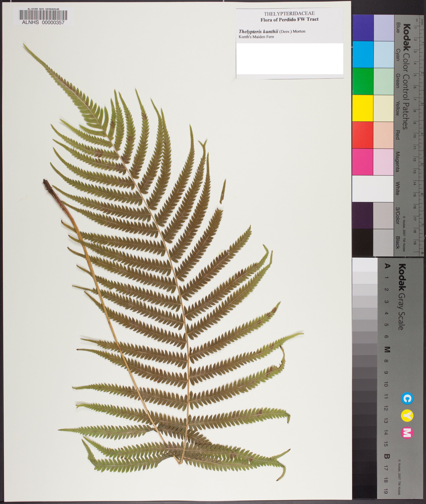Click the ALNHS barcode at top left

[43, 15]
